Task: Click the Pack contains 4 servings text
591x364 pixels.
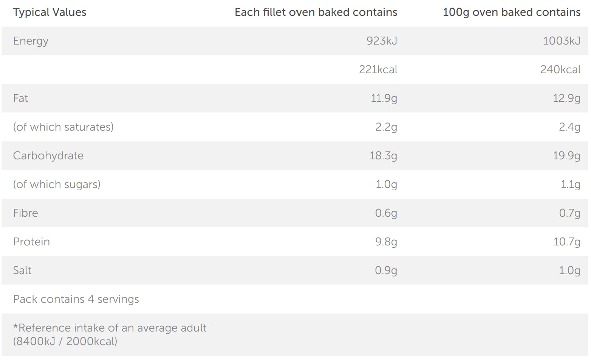Action: tap(76, 299)
